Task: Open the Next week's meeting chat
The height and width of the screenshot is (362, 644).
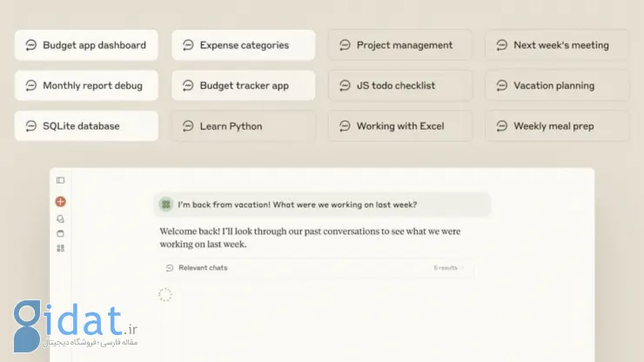Action: 557,45
